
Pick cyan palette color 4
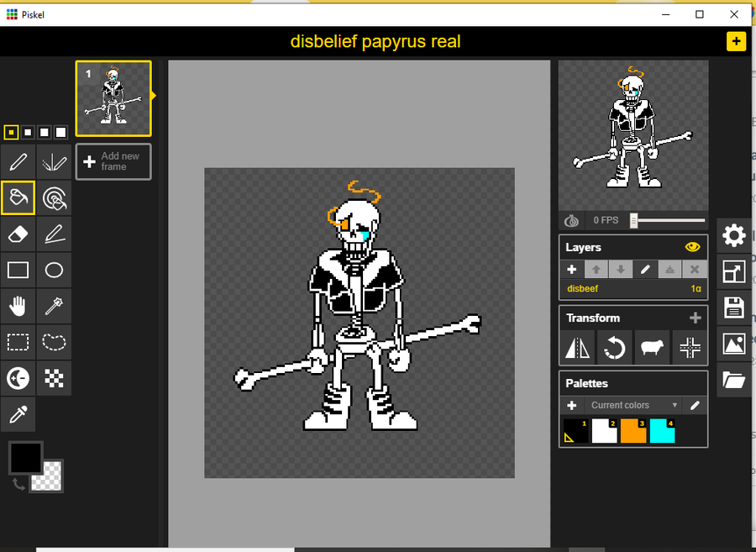663,430
